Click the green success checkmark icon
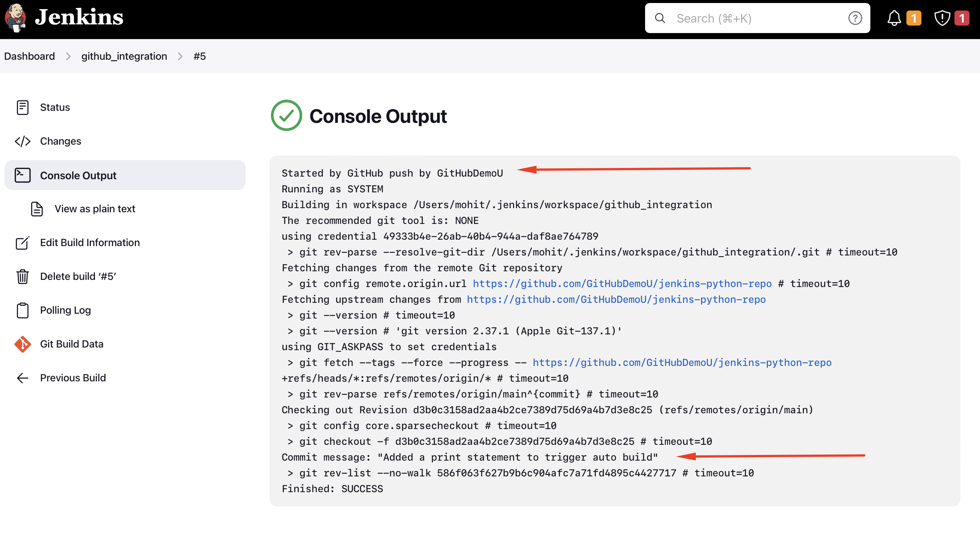This screenshot has height=541, width=980. click(x=286, y=115)
